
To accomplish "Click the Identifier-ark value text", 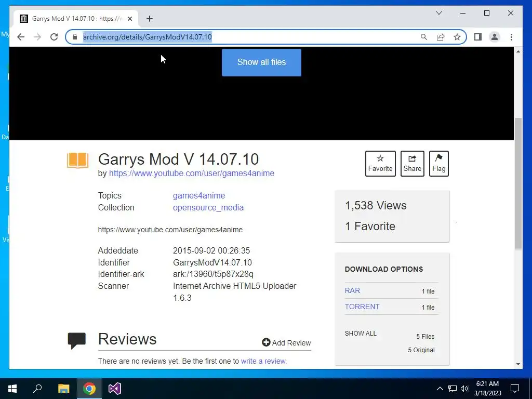I will (x=213, y=274).
